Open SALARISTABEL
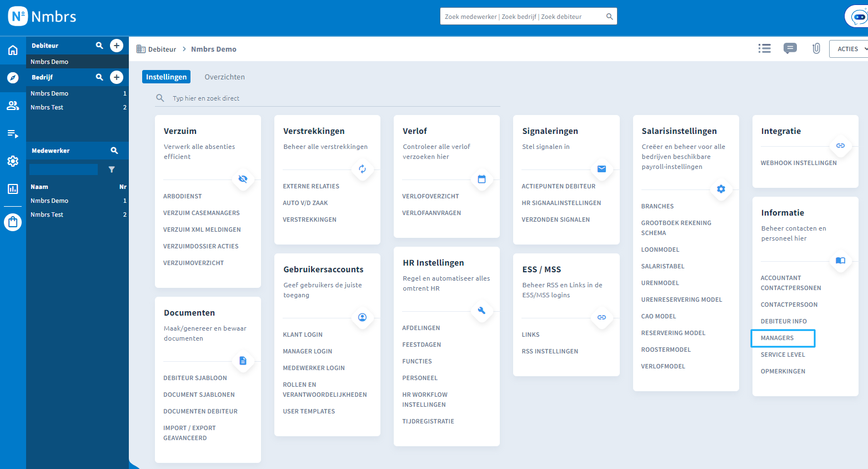The height and width of the screenshot is (469, 868). pos(663,266)
